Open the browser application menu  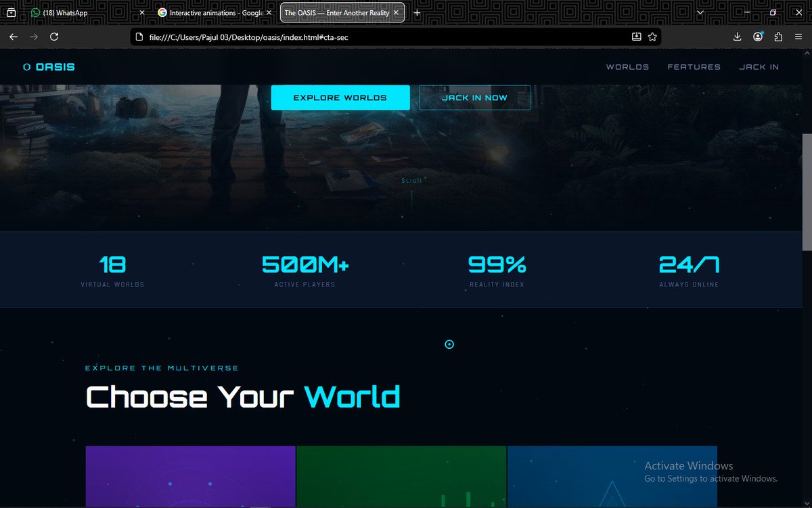click(798, 37)
